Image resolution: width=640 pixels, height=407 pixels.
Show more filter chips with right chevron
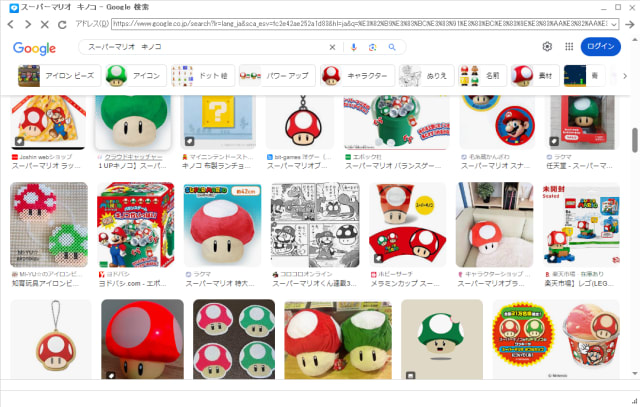(624, 76)
